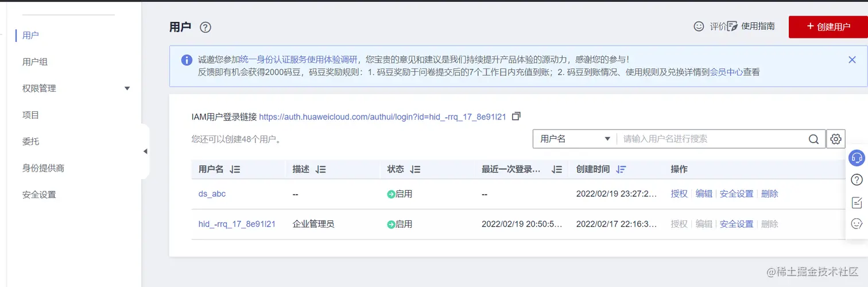The width and height of the screenshot is (868, 287).
Task: Open 身份提供商 in the sidebar
Action: [x=43, y=168]
